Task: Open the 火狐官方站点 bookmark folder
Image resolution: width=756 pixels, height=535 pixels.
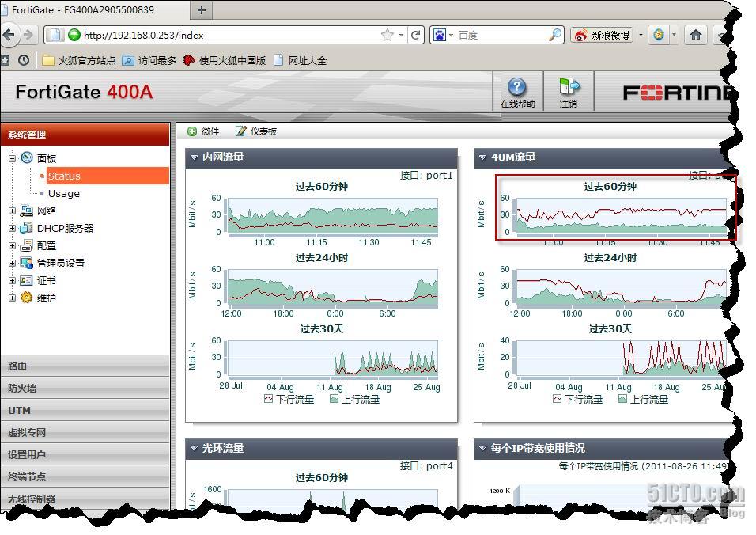Action: pyautogui.click(x=79, y=60)
